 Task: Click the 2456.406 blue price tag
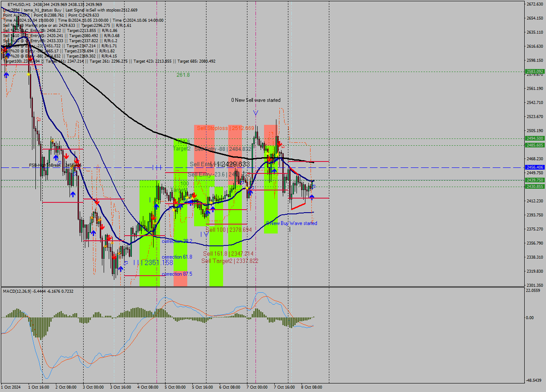point(534,167)
